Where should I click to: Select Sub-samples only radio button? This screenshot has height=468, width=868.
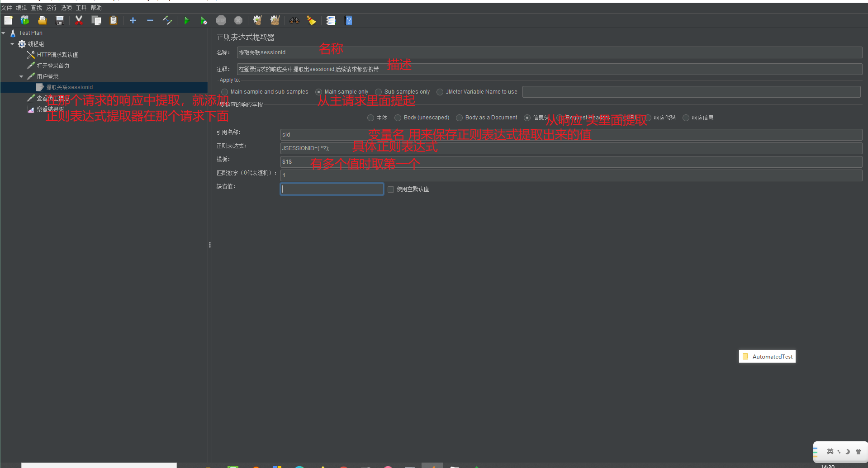click(x=379, y=92)
